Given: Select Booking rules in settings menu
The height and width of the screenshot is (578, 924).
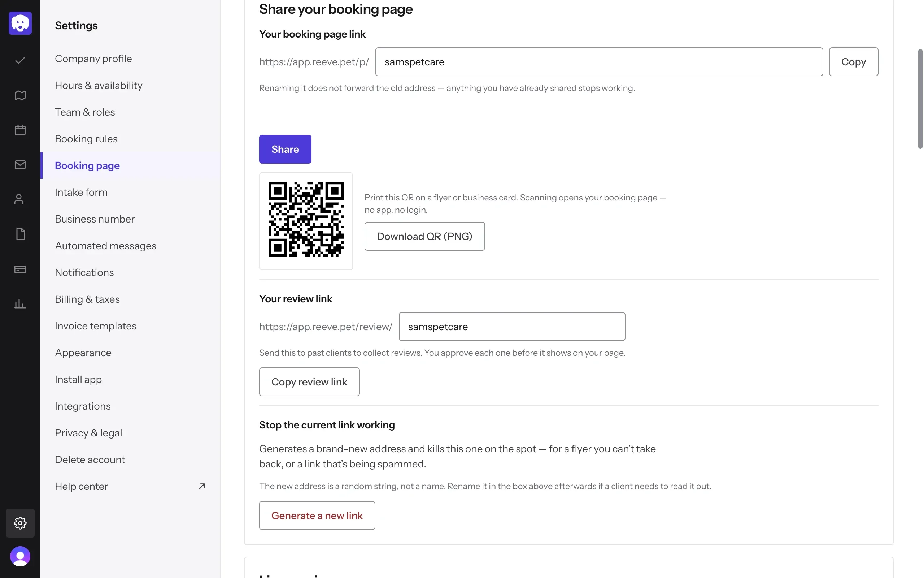Looking at the screenshot, I should (131, 139).
